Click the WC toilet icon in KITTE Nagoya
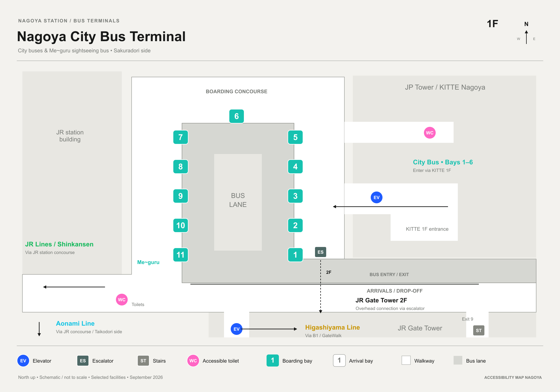 coord(430,133)
